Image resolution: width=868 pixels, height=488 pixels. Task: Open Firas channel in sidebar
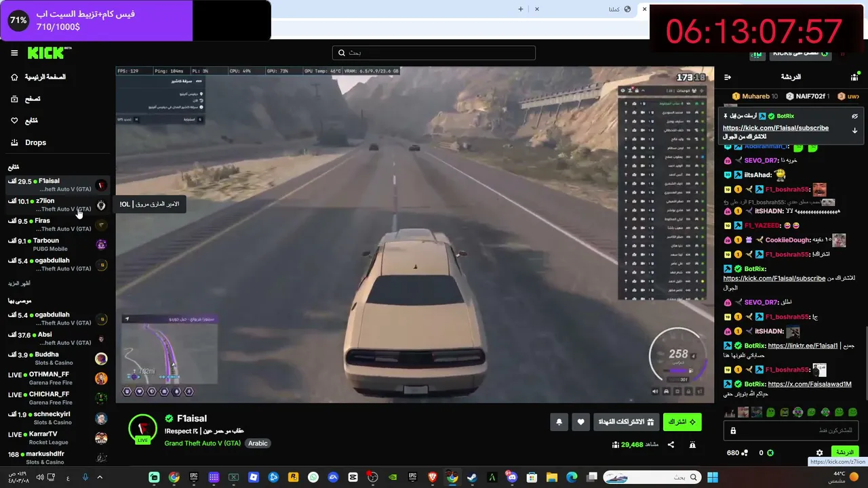[x=58, y=224]
